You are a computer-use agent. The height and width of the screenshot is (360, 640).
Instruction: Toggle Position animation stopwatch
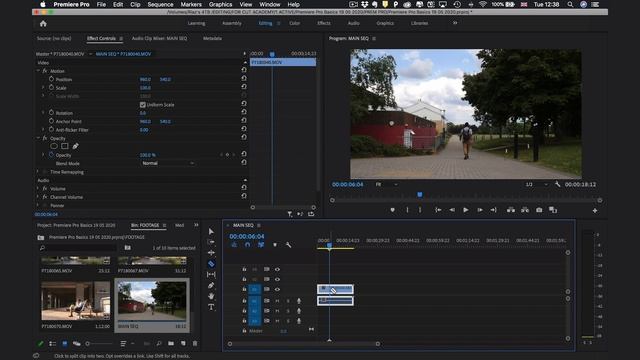click(51, 79)
